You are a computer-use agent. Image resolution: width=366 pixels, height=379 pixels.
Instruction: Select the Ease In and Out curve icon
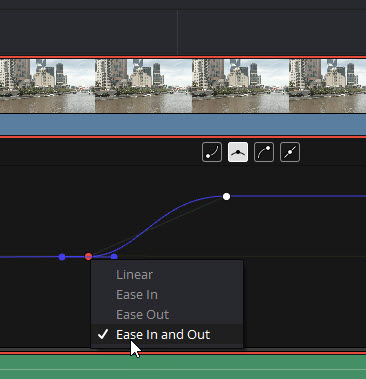pos(238,152)
